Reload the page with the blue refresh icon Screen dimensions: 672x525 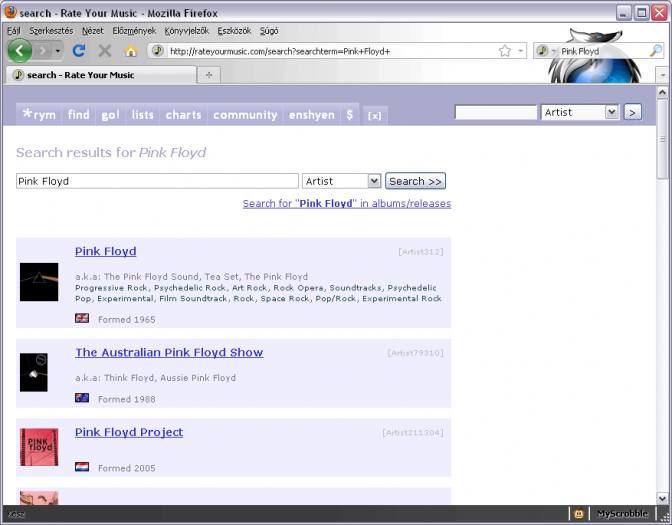coord(79,51)
